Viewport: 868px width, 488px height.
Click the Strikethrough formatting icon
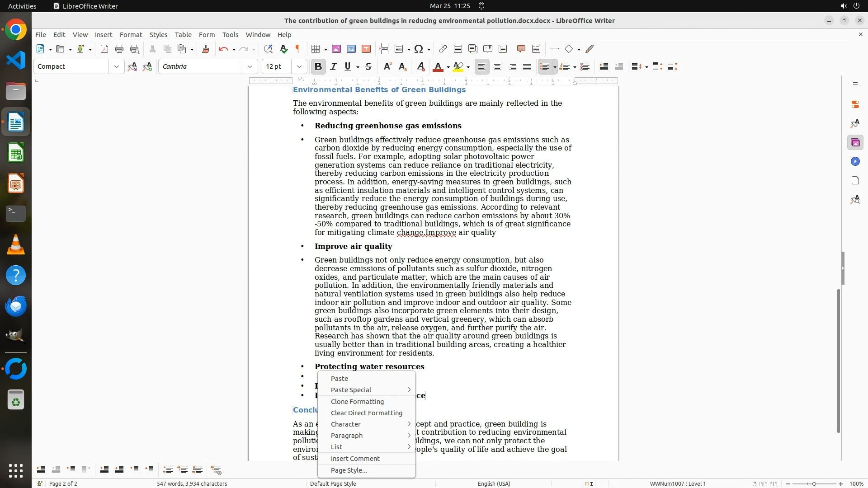click(368, 66)
